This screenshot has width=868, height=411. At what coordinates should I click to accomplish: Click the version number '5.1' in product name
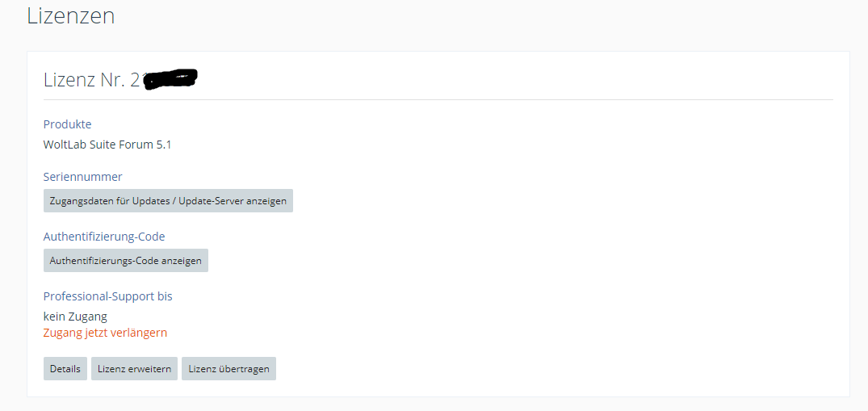162,145
